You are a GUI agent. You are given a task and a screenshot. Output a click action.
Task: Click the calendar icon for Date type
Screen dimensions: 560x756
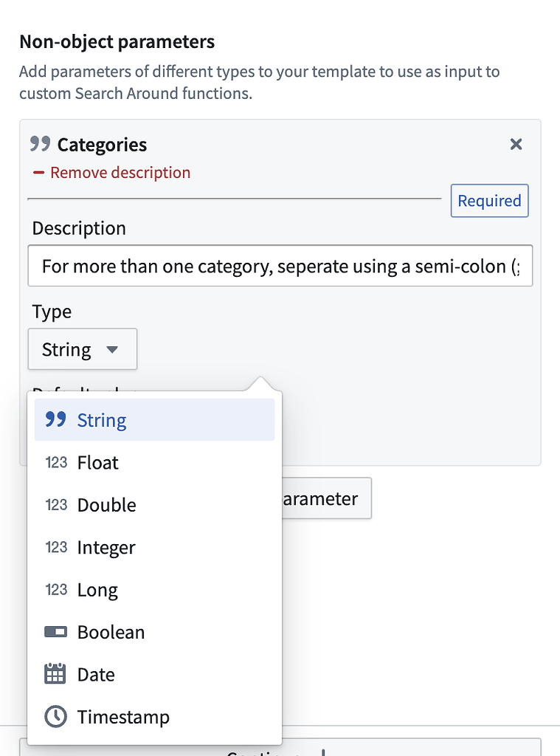(56, 674)
